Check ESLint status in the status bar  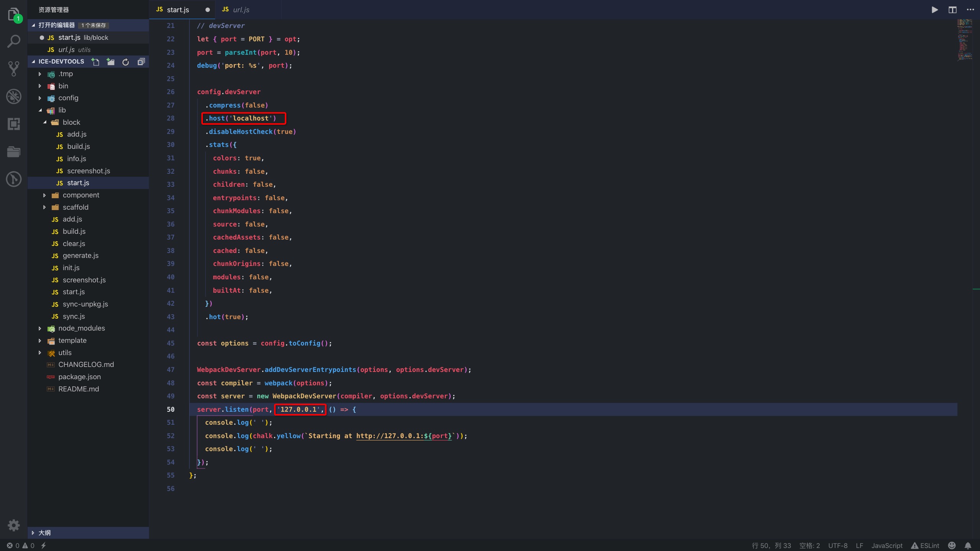click(926, 545)
